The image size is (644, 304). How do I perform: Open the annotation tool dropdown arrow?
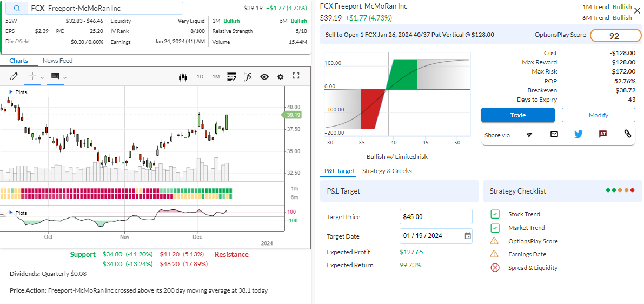(65, 77)
